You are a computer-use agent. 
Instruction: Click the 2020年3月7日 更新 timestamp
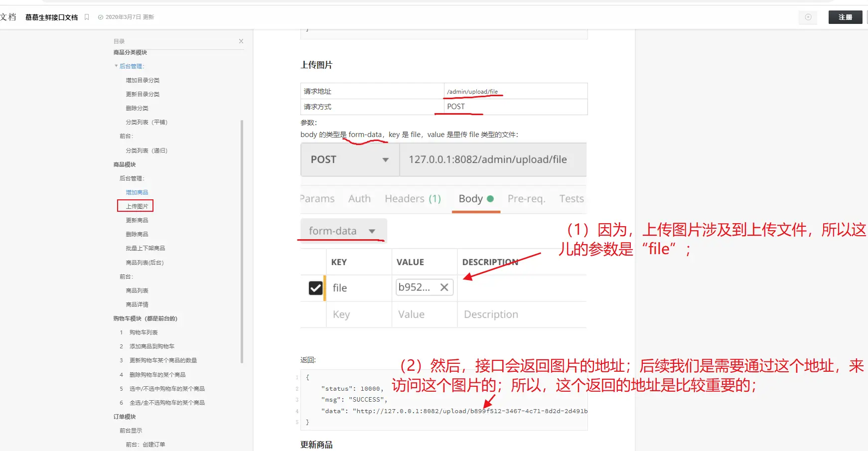(x=130, y=17)
